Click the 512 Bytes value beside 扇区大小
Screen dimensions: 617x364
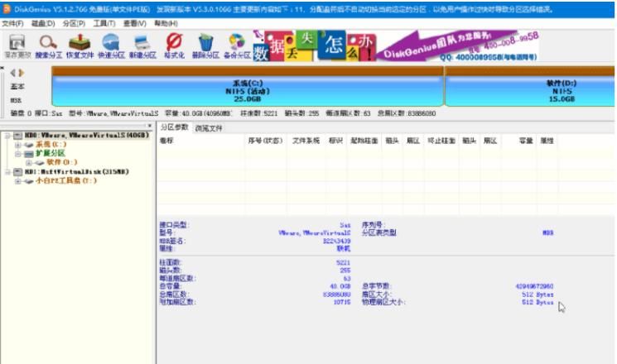(x=537, y=295)
